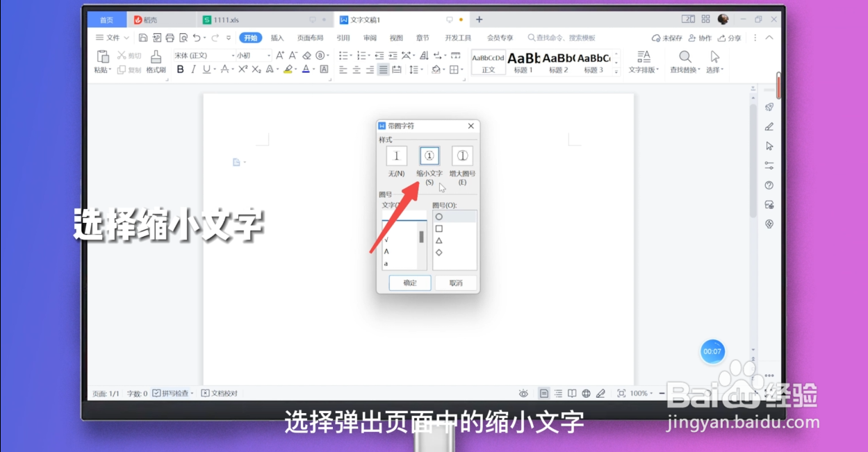Confirm dialog with 确定 button
This screenshot has width=868, height=452.
[410, 283]
